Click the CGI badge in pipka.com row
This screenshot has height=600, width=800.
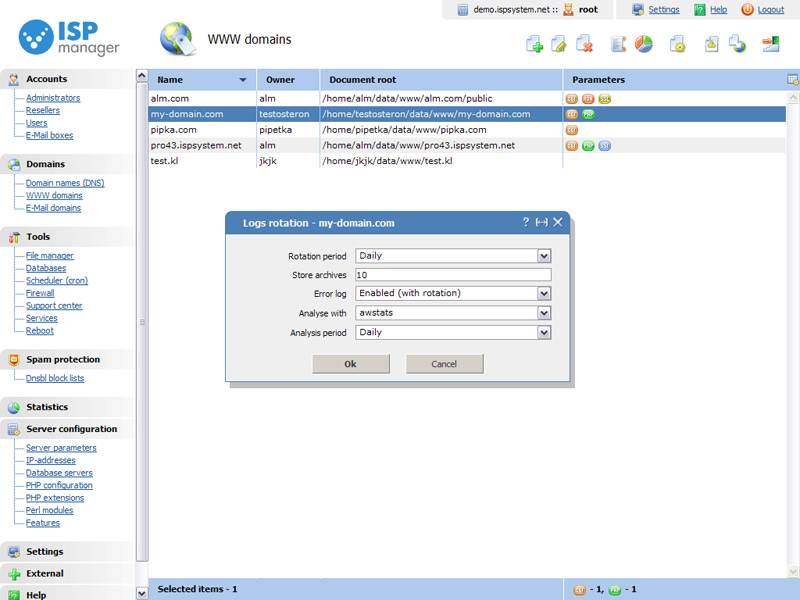(x=572, y=130)
